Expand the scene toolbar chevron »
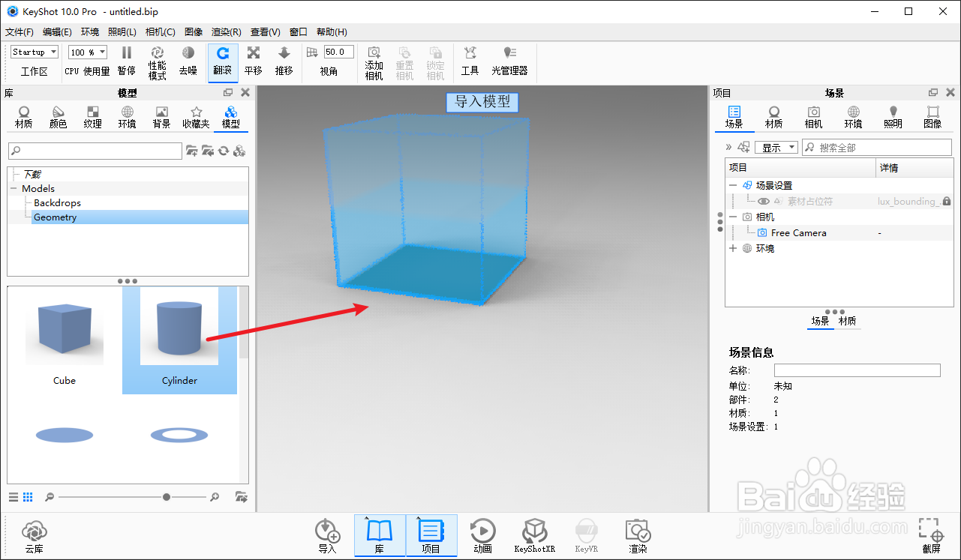This screenshot has width=961, height=560. pyautogui.click(x=728, y=147)
